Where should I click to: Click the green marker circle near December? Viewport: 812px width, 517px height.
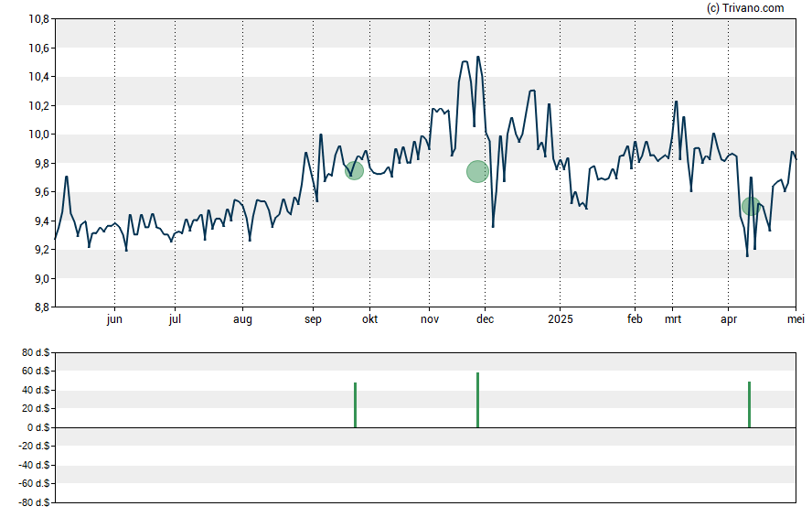point(477,171)
